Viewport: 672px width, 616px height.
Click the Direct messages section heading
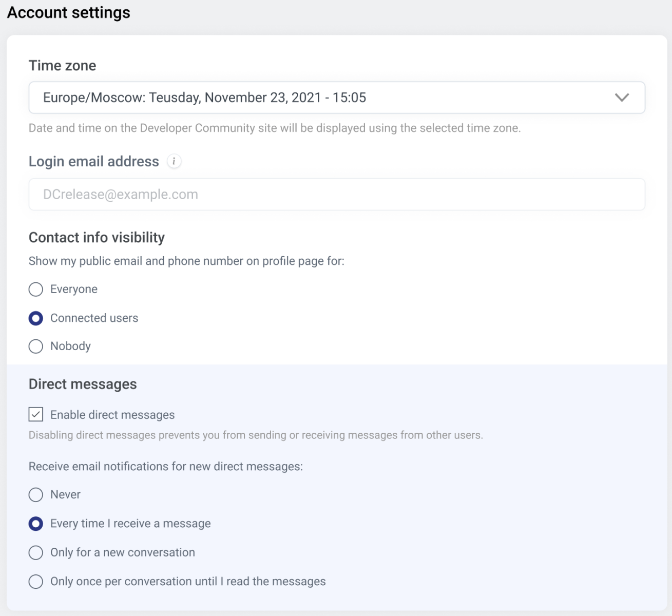83,384
